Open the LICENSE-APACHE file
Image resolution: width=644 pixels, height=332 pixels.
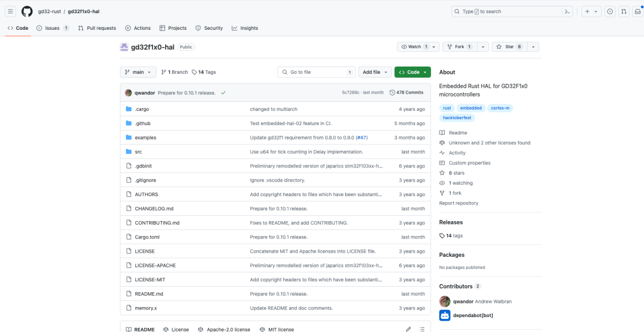click(x=155, y=265)
